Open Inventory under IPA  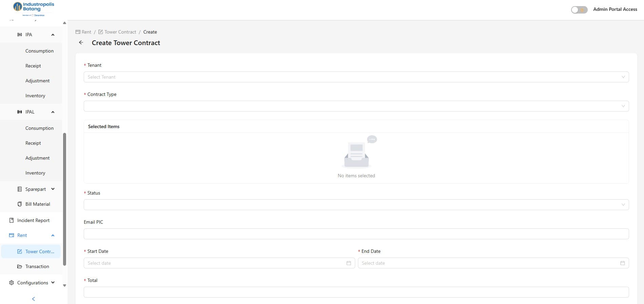(x=35, y=96)
